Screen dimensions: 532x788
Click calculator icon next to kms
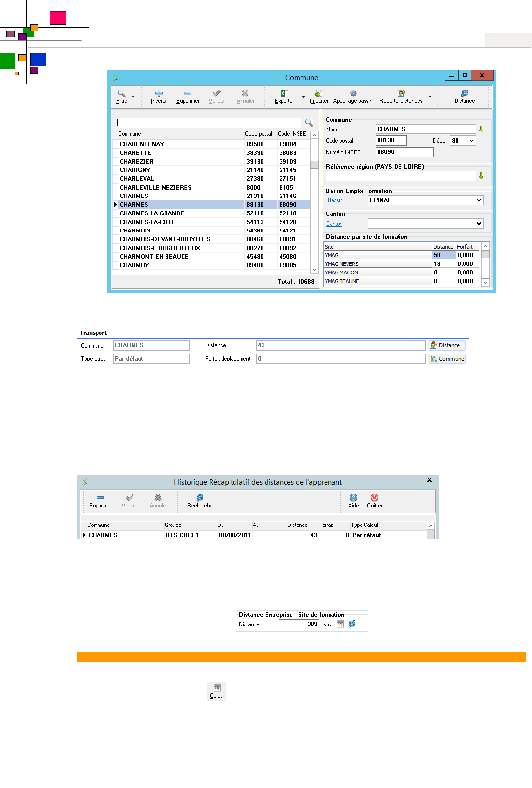pos(340,624)
